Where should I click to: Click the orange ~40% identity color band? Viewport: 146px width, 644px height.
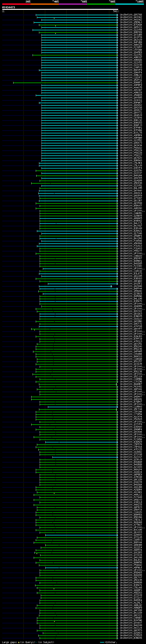pyautogui.click(x=45, y=4)
